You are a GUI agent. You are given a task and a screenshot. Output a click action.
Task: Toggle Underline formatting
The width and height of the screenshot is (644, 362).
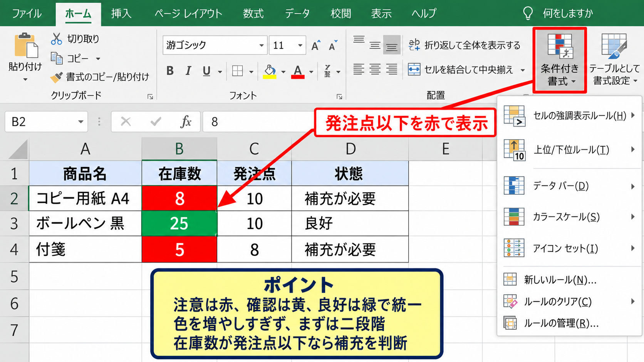(x=206, y=71)
